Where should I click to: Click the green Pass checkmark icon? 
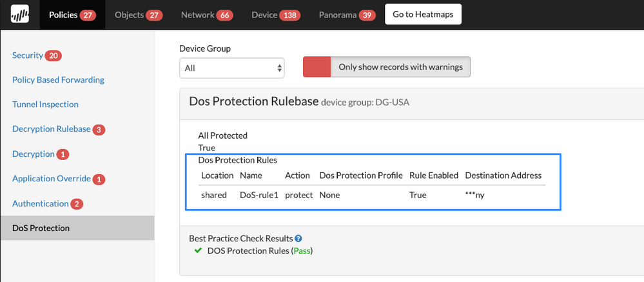[198, 250]
